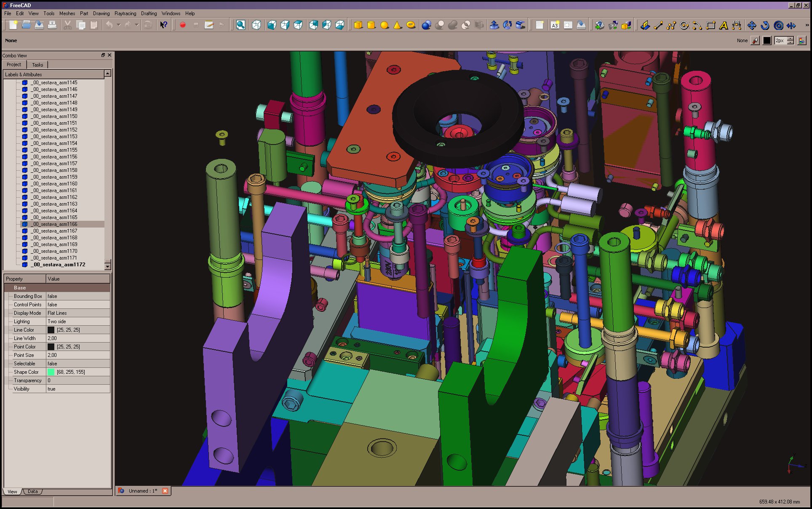Change the Selectable property value
The width and height of the screenshot is (812, 509).
tap(78, 364)
